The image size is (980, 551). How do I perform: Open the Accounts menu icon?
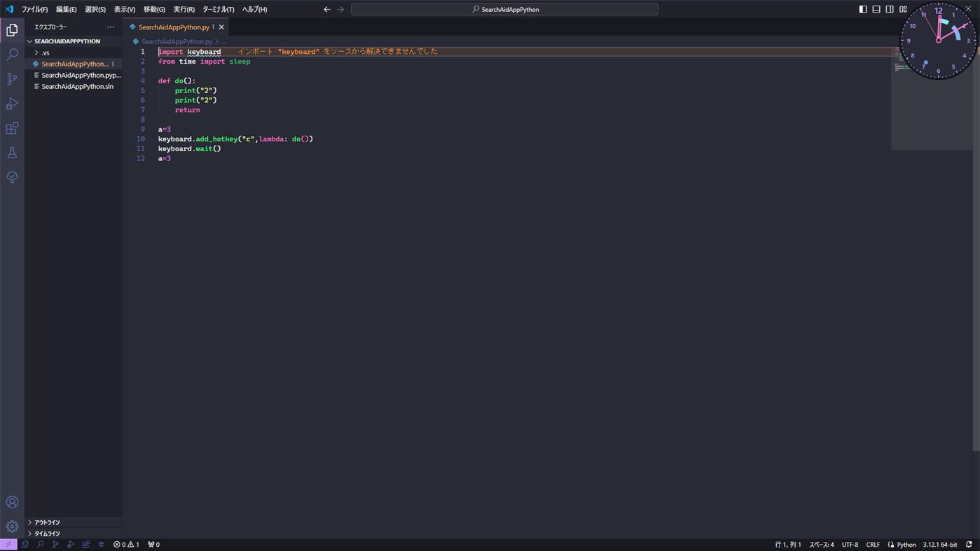pos(12,502)
